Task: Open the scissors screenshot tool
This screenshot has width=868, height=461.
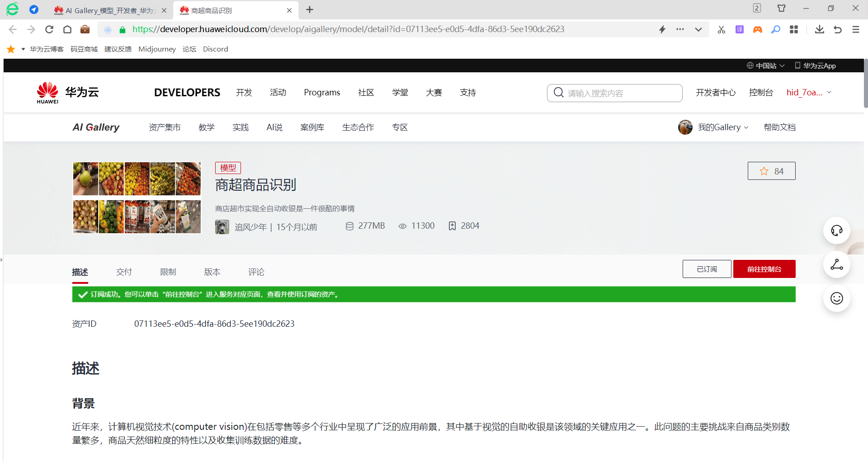Action: (722, 30)
